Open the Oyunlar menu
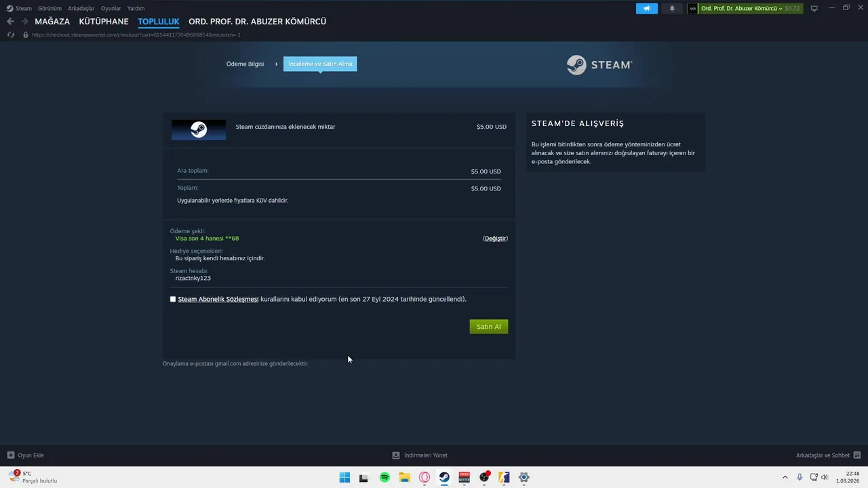 pyautogui.click(x=111, y=8)
